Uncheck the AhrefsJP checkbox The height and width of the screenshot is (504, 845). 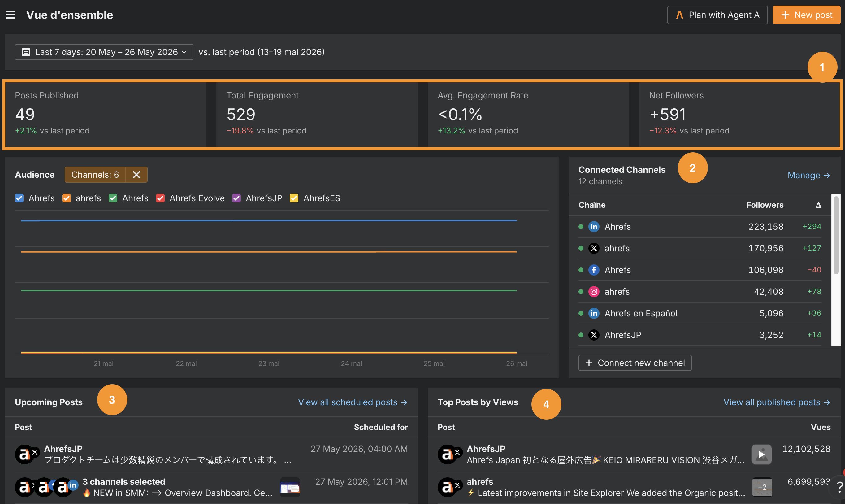coord(236,198)
